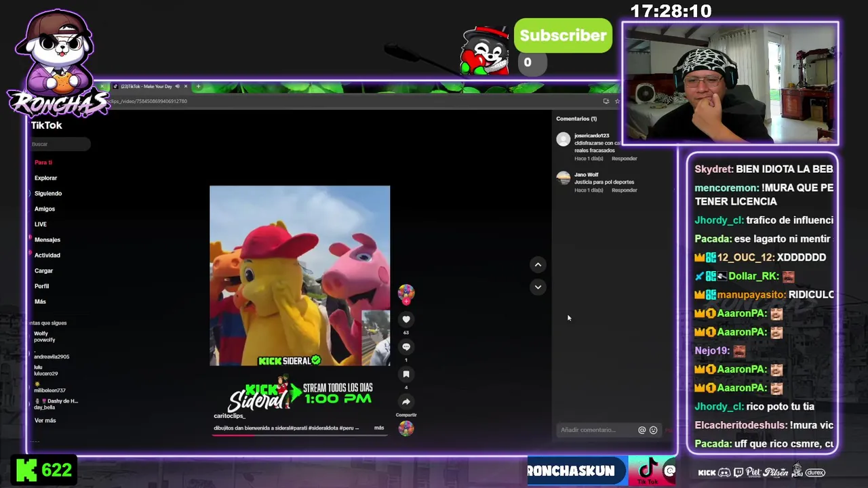Click the Comentarios (1) header
The width and height of the screenshot is (868, 488).
click(576, 119)
